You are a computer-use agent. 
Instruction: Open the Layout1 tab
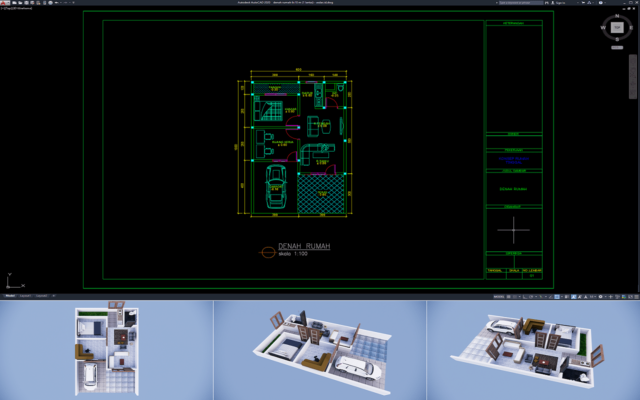[x=25, y=296]
